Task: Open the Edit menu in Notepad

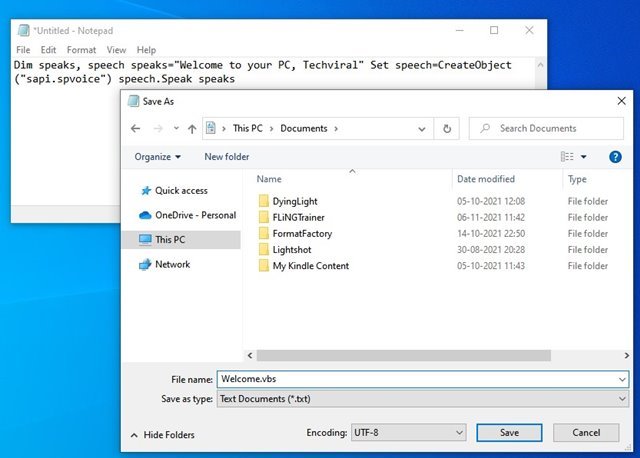Action: click(48, 50)
